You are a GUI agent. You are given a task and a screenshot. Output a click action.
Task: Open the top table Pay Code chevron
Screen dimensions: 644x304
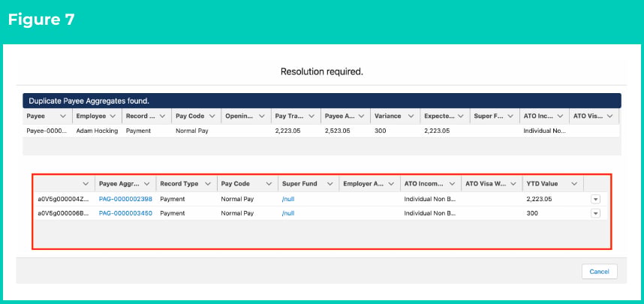coord(212,116)
